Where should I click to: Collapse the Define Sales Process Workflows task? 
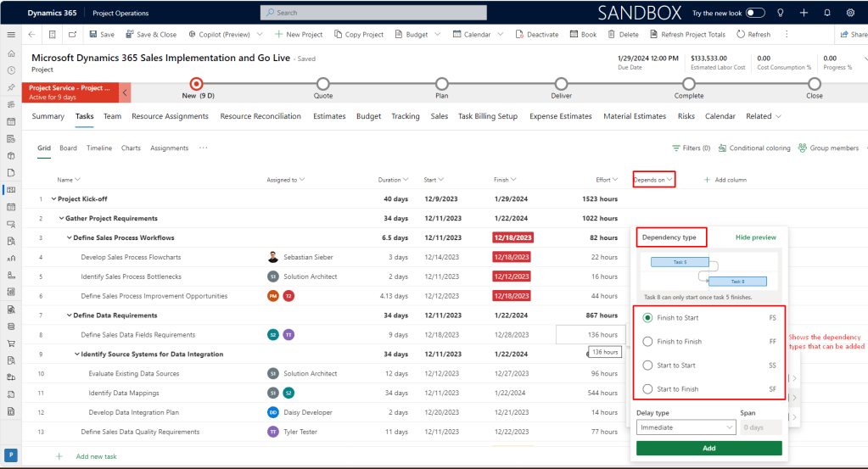click(x=70, y=238)
